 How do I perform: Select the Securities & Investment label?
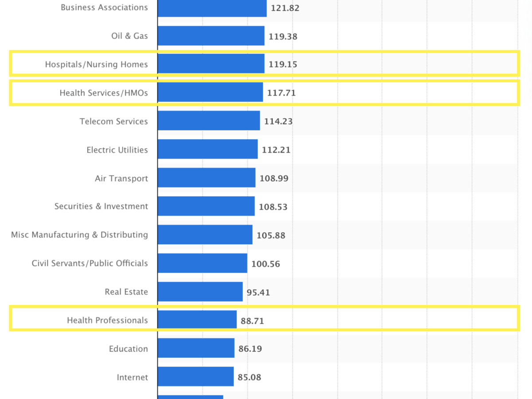pos(101,206)
